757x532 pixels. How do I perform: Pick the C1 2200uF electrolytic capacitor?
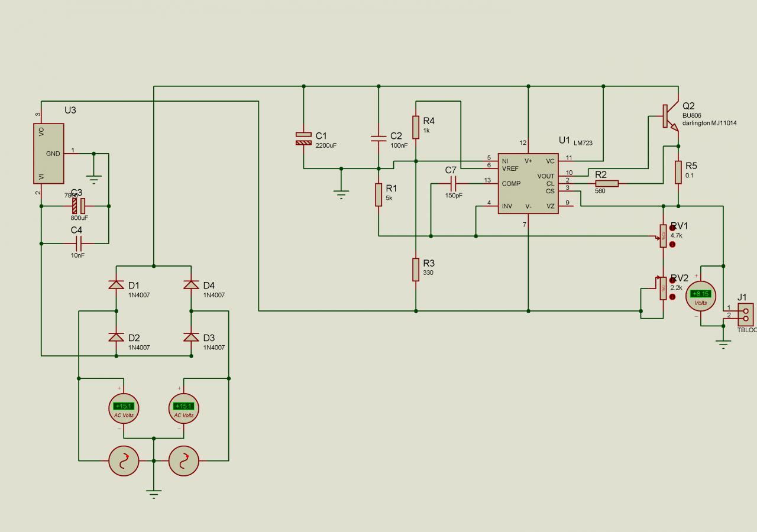[303, 138]
